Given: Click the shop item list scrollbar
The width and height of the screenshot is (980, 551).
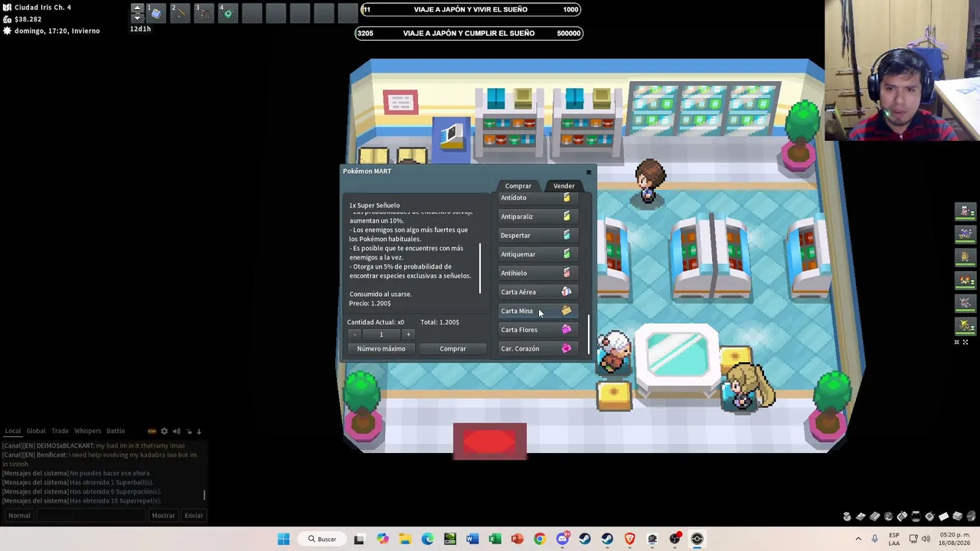Looking at the screenshot, I should pos(589,334).
